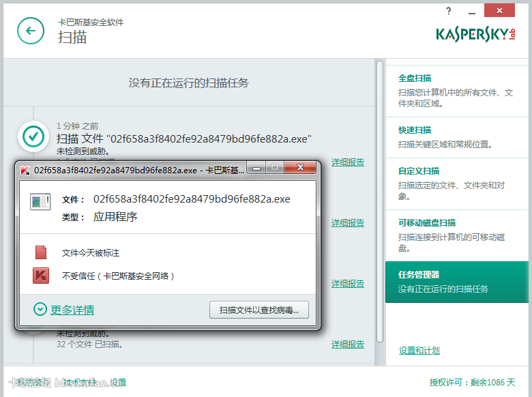Click the scan entry titled 扫描 文件 02f658a3...exe
Image resolution: width=532 pixels, height=397 pixels.
184,138
